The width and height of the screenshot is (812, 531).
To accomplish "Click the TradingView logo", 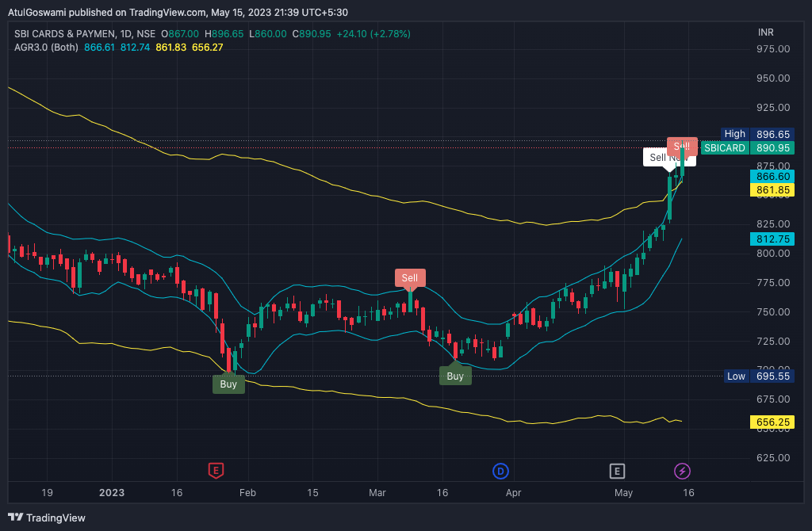I will point(47,518).
